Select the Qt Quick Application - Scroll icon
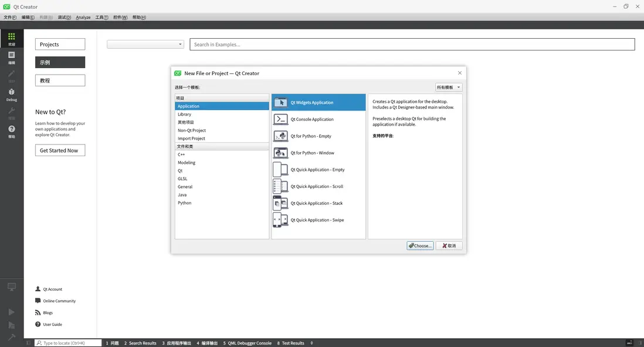The height and width of the screenshot is (347, 644). point(280,186)
